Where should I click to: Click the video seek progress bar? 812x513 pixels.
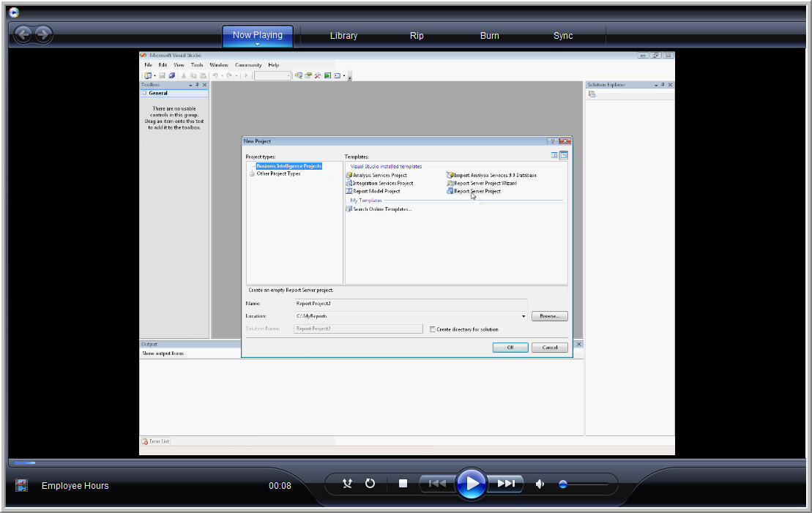tap(406, 463)
